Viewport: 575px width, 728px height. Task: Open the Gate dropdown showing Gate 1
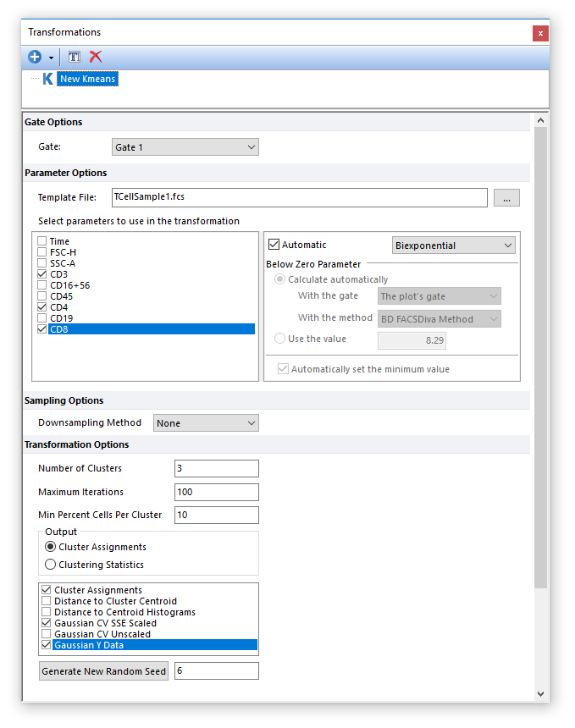(185, 147)
